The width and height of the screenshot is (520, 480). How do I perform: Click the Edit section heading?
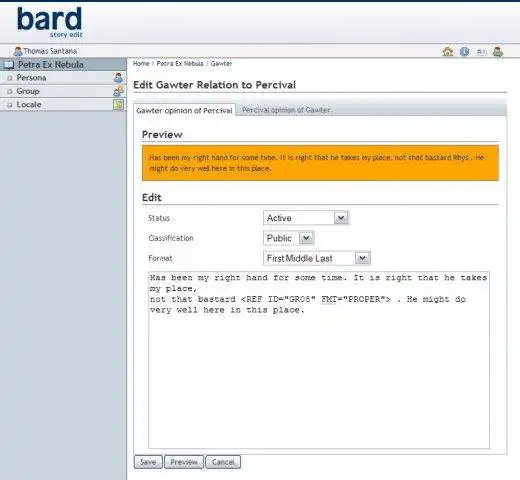152,197
